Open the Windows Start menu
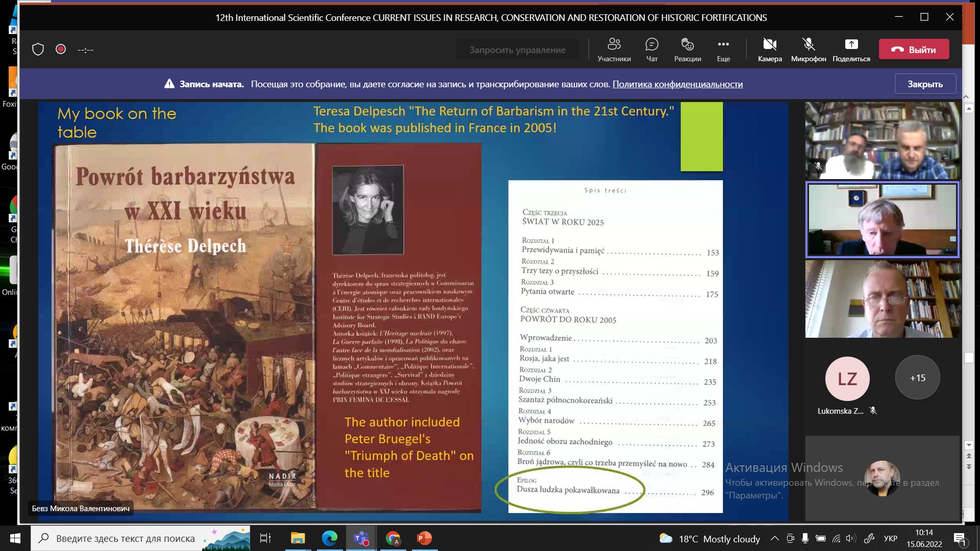 click(x=15, y=538)
